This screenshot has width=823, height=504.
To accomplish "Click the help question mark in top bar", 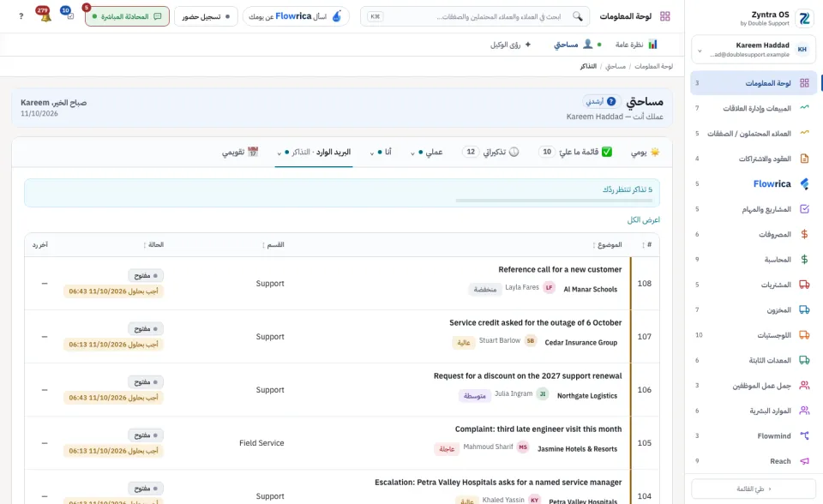I will point(21,16).
